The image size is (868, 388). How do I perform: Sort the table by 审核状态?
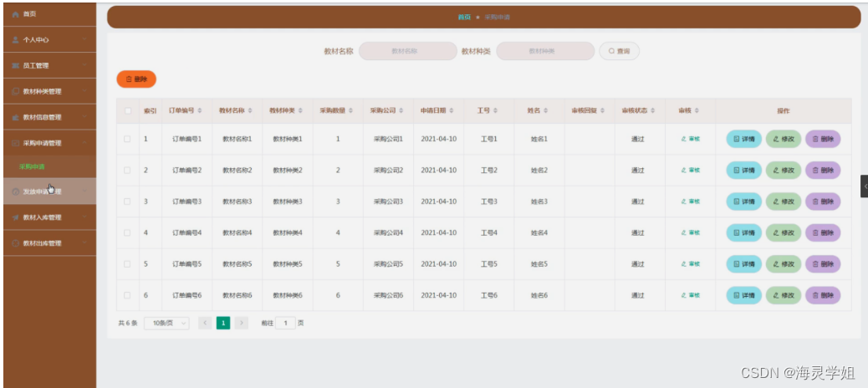click(x=653, y=110)
